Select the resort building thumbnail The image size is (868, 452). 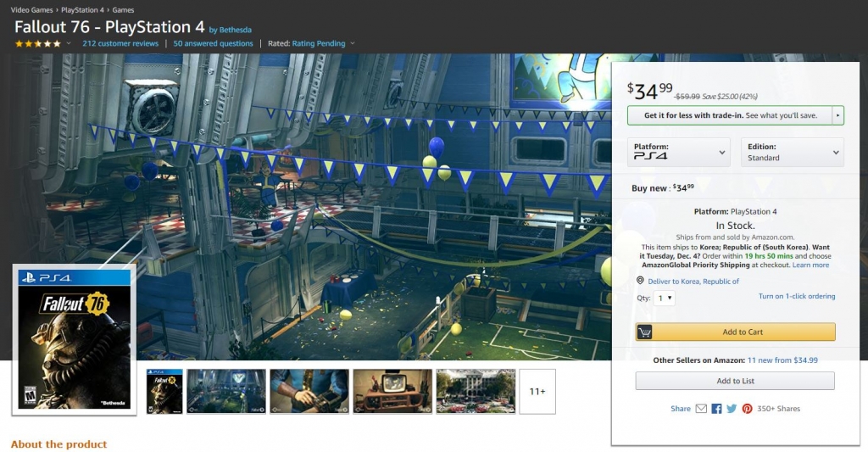[476, 392]
